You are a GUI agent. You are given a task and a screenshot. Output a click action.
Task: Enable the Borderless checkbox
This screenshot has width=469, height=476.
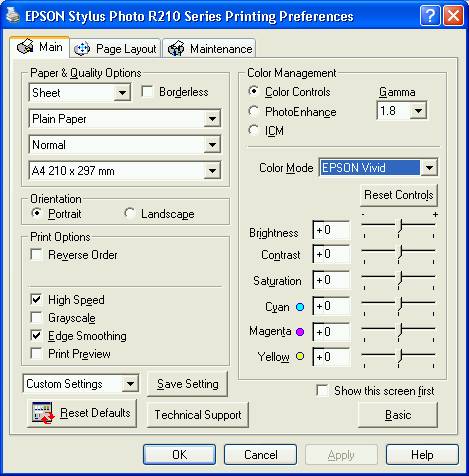pyautogui.click(x=147, y=91)
